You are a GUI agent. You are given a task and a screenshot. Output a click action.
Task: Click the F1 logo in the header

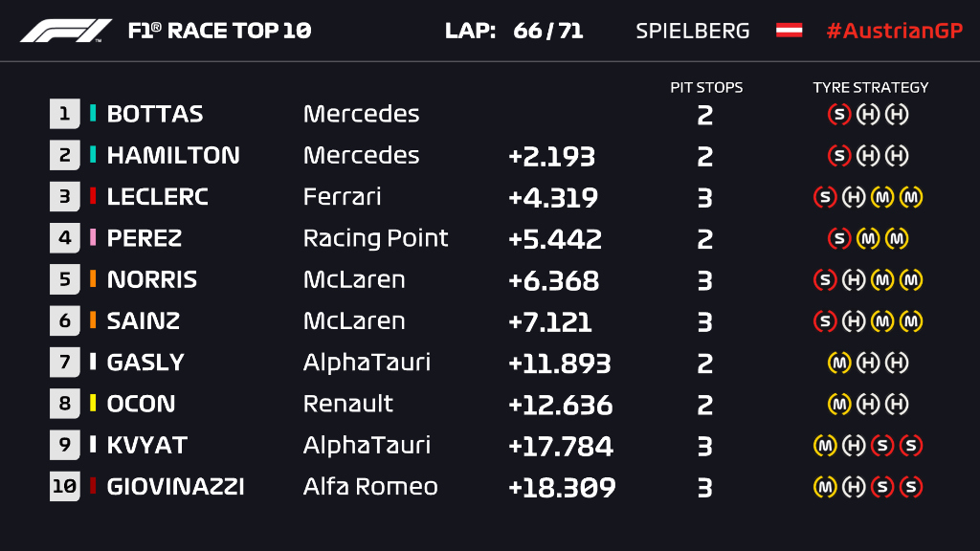(66, 31)
